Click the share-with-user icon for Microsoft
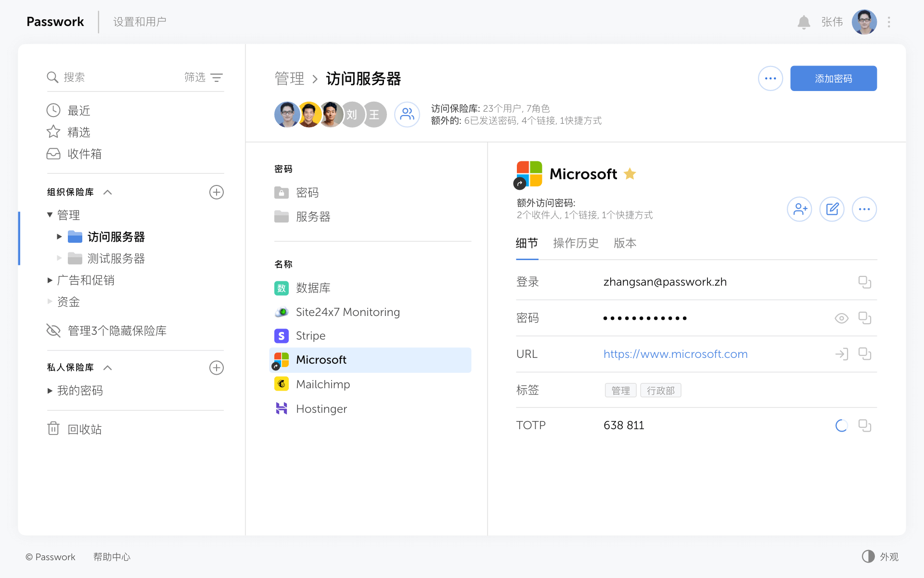The width and height of the screenshot is (924, 578). (799, 209)
